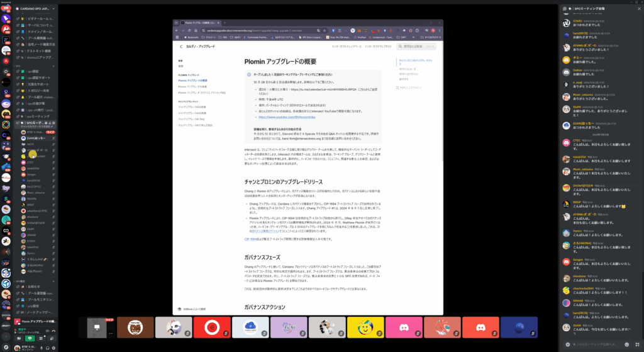The image size is (644, 352).
Task: Open the spoミーティング text channel
Action: 35,116
